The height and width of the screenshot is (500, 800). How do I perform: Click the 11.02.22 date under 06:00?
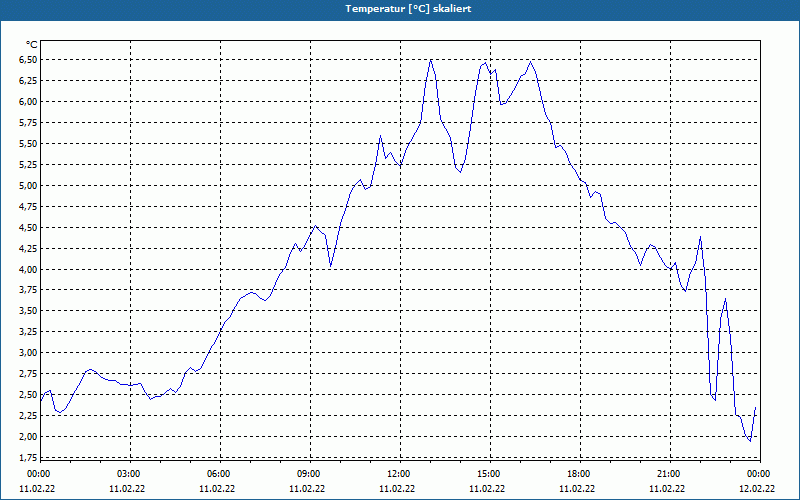click(217, 489)
